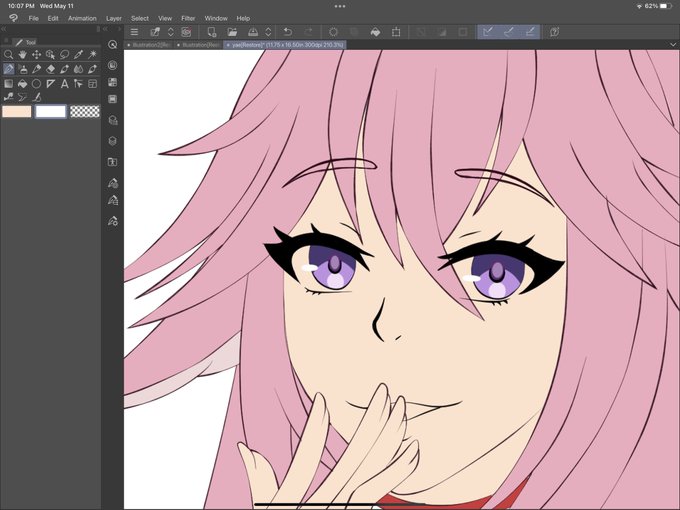Open the Edit menu

click(53, 18)
